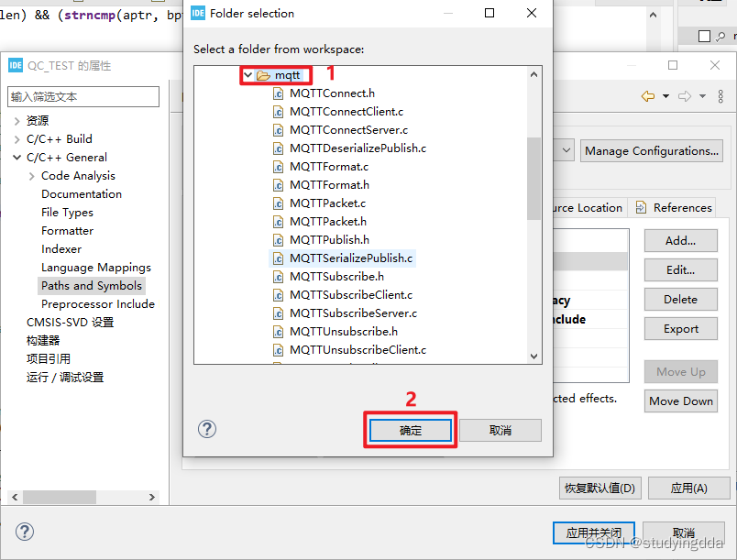Open the configuration dropdown arrow
The image size is (737, 560).
[x=566, y=150]
